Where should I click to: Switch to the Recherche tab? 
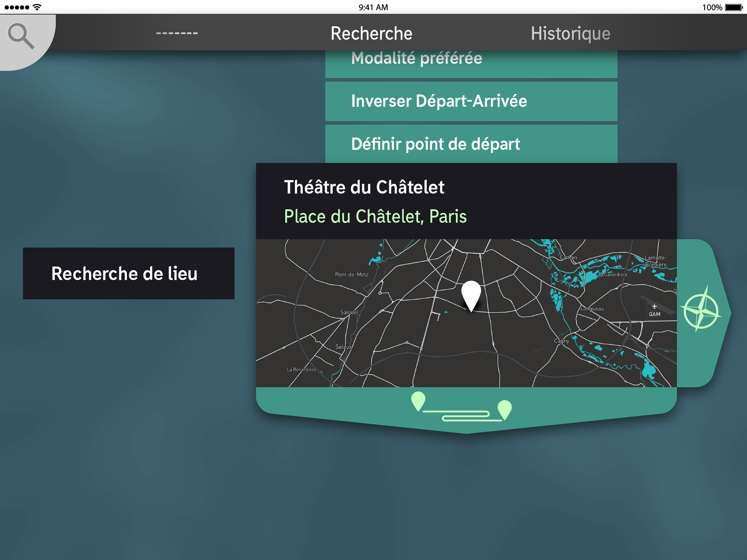[x=371, y=33]
